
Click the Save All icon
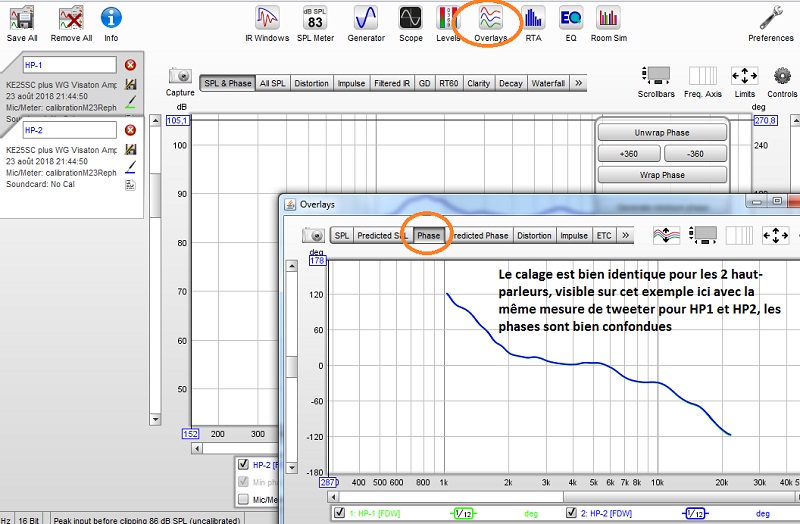click(22, 24)
